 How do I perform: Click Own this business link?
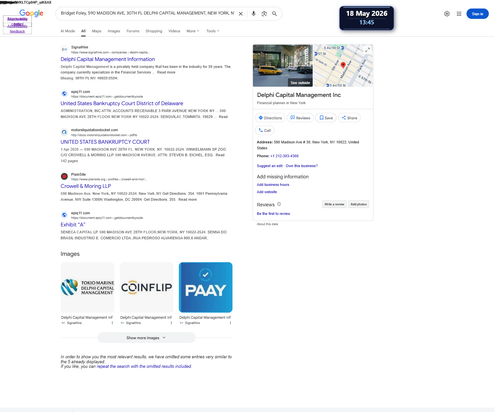[x=302, y=166]
